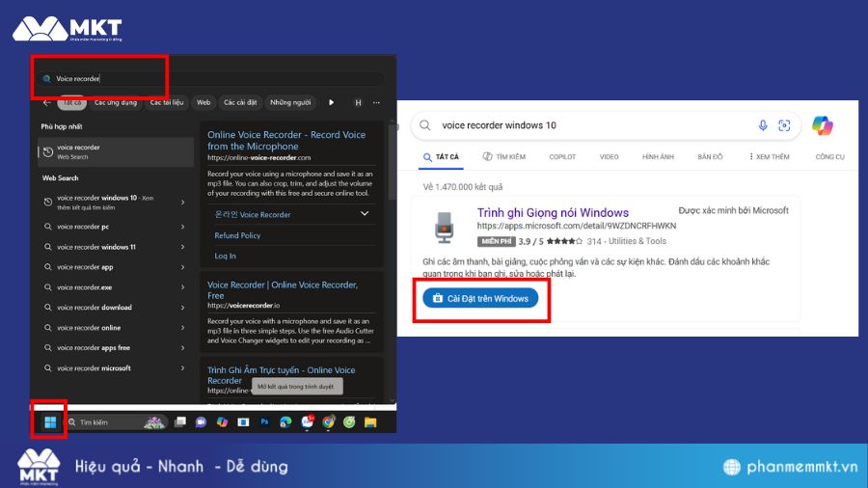
Task: Open the Copilot icon beside Bing search
Action: pos(823,125)
